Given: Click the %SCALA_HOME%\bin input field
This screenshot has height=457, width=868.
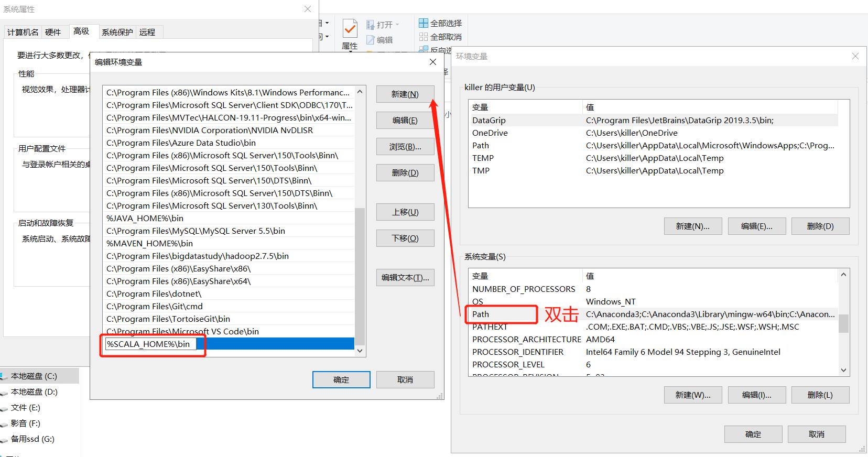Looking at the screenshot, I should [x=151, y=344].
